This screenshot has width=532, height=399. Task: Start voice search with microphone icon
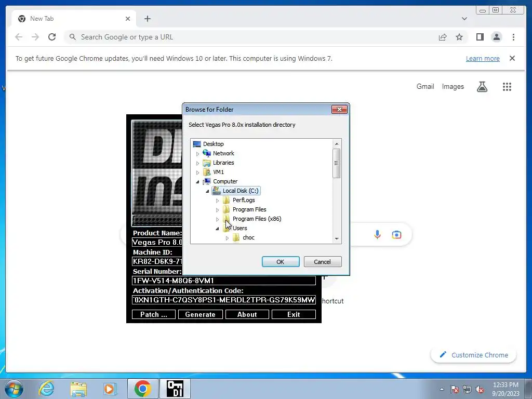point(377,234)
